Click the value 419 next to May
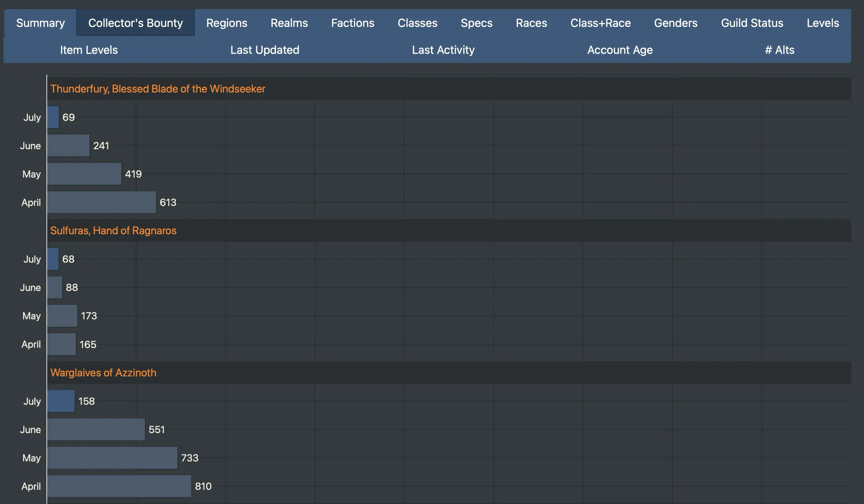Screen dimensions: 864x504 133,174
